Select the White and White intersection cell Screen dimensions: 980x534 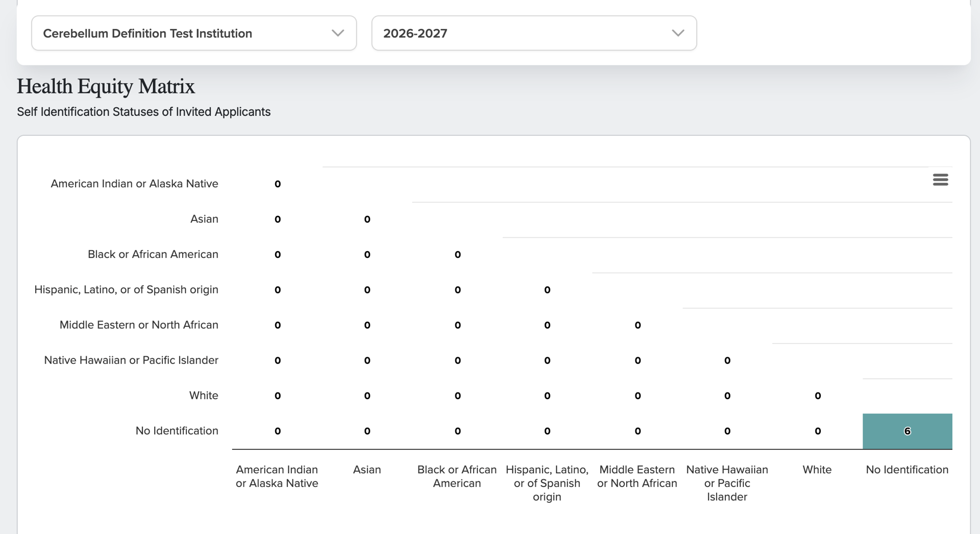pyautogui.click(x=818, y=396)
